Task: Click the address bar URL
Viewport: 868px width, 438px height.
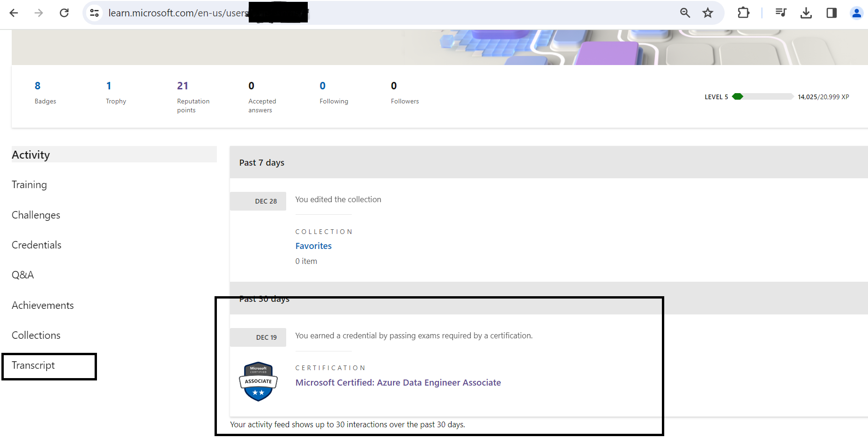Action: [178, 13]
